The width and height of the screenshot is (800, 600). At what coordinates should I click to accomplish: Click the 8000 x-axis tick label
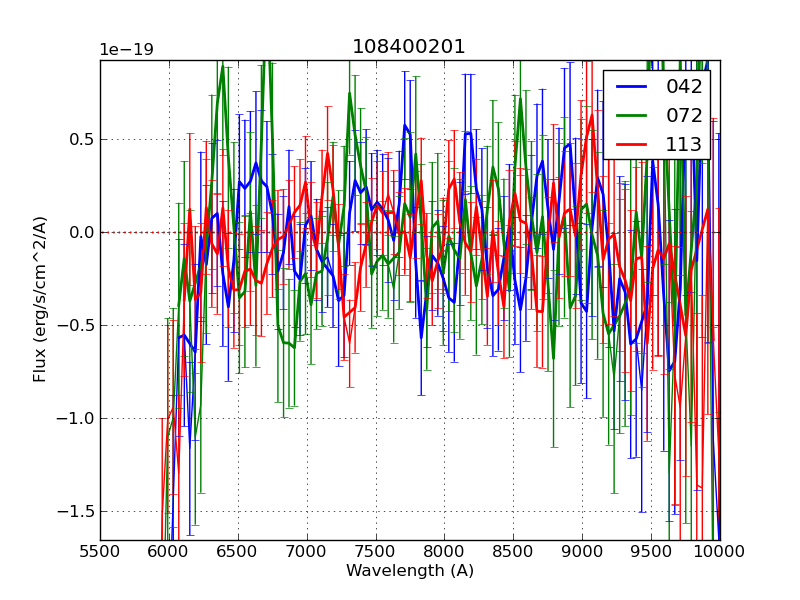pos(444,551)
